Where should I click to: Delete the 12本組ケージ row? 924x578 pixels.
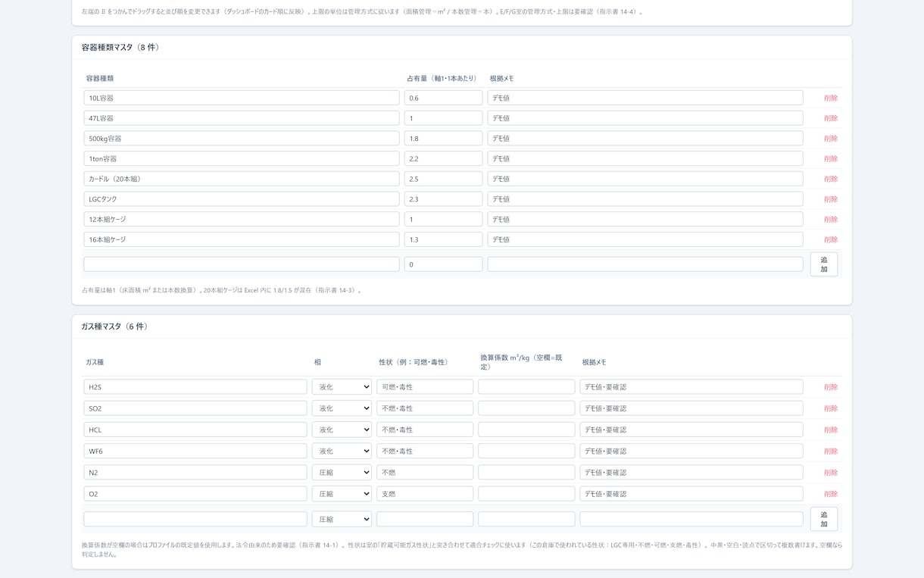click(x=831, y=219)
